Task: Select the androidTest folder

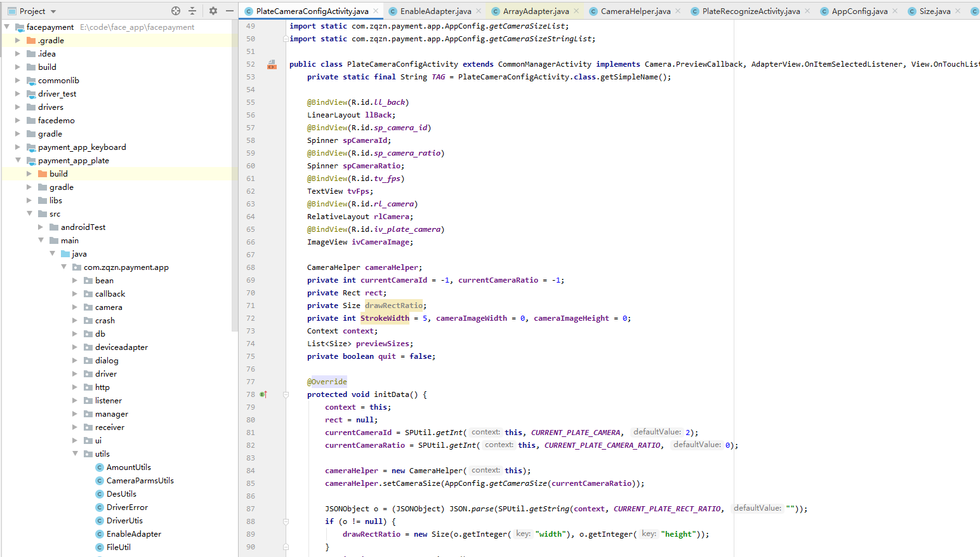Action: point(83,227)
